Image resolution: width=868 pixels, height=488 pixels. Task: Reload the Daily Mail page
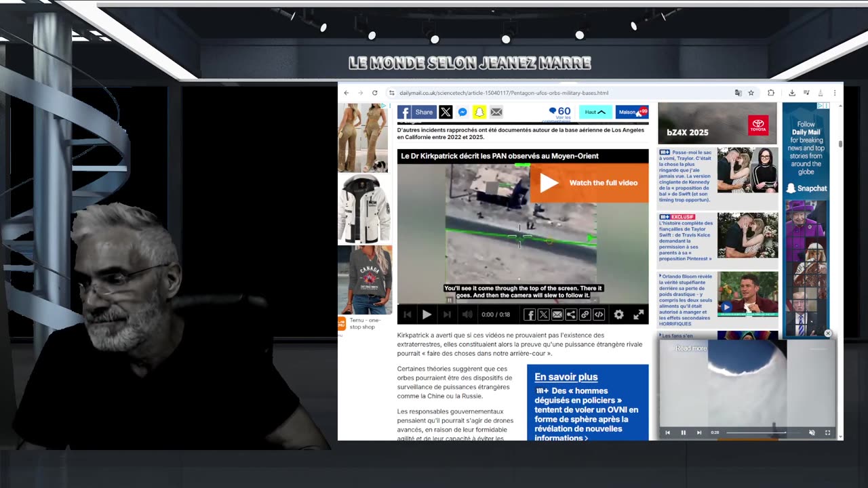374,93
